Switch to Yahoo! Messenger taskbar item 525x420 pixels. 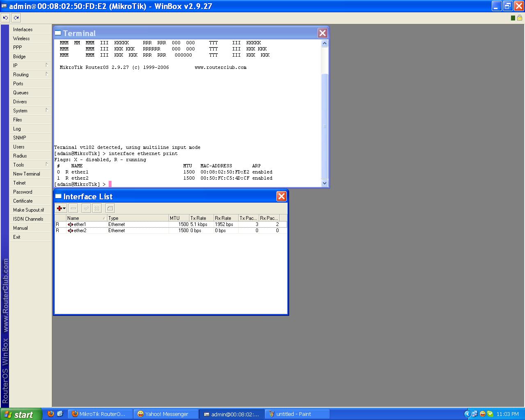tap(166, 414)
